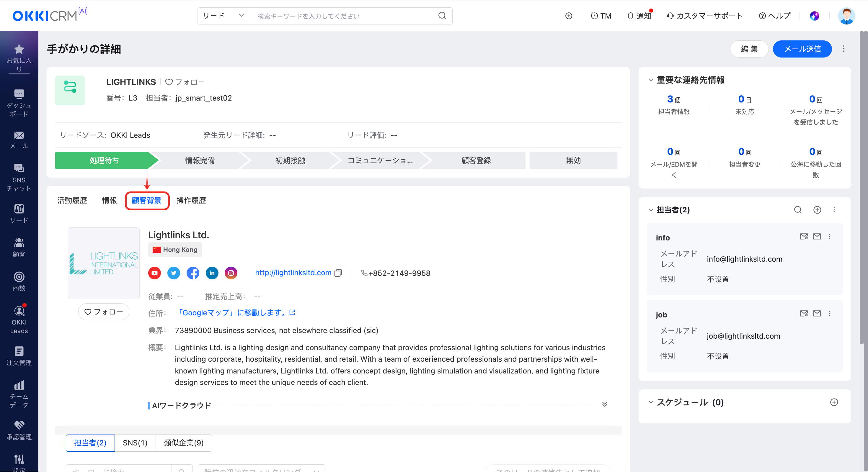This screenshot has height=472, width=868.
Task: Set lead stage to 処理待ち
Action: (104, 160)
